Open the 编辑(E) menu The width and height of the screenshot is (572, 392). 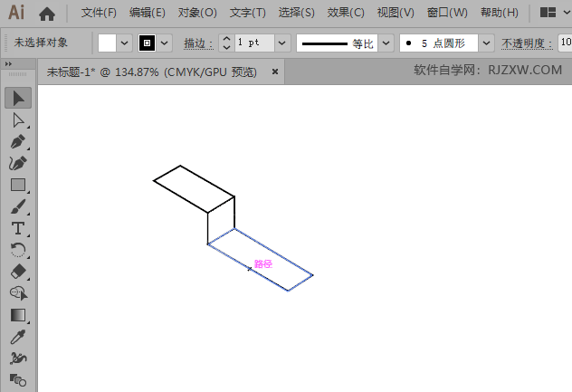click(x=147, y=13)
